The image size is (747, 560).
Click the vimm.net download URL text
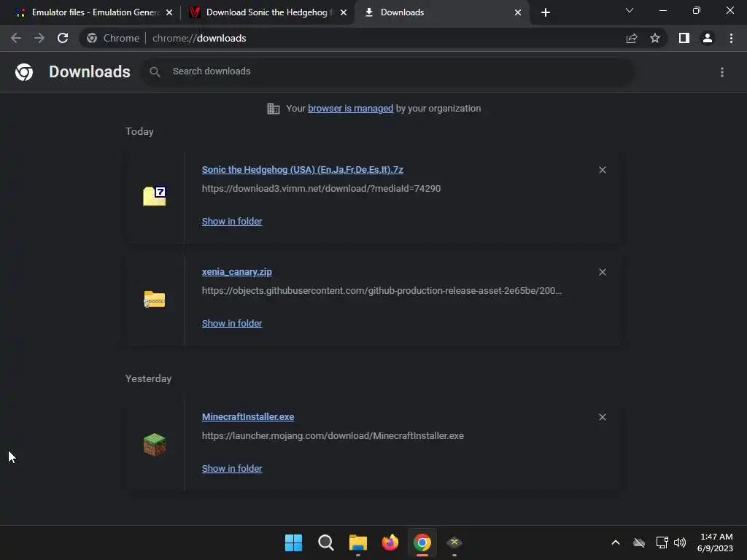click(x=321, y=189)
